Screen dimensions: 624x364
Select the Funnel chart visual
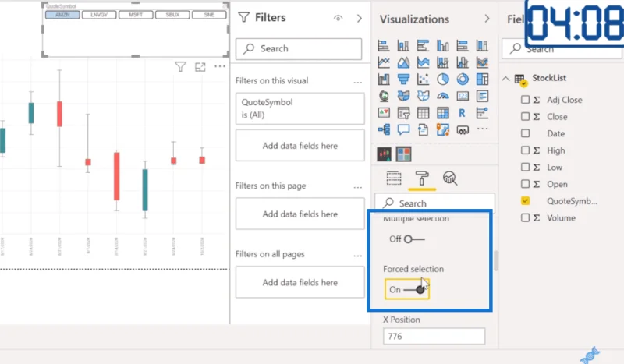(x=403, y=80)
